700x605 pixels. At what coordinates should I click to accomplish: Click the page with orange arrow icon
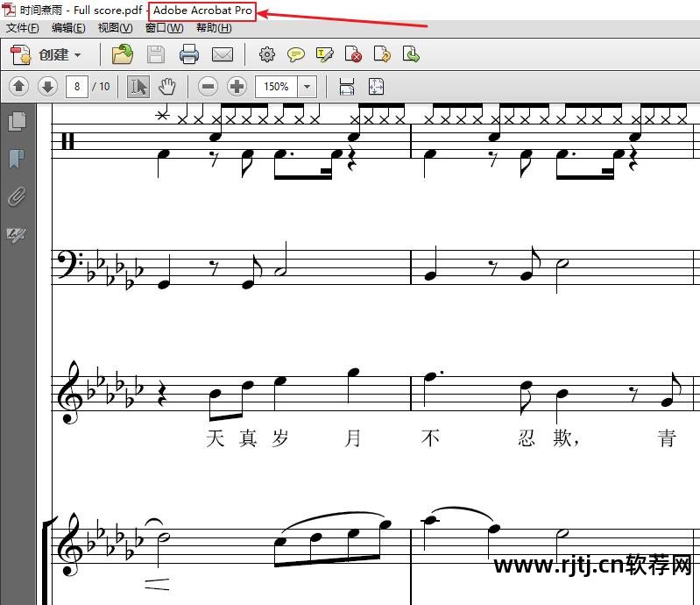tap(382, 54)
